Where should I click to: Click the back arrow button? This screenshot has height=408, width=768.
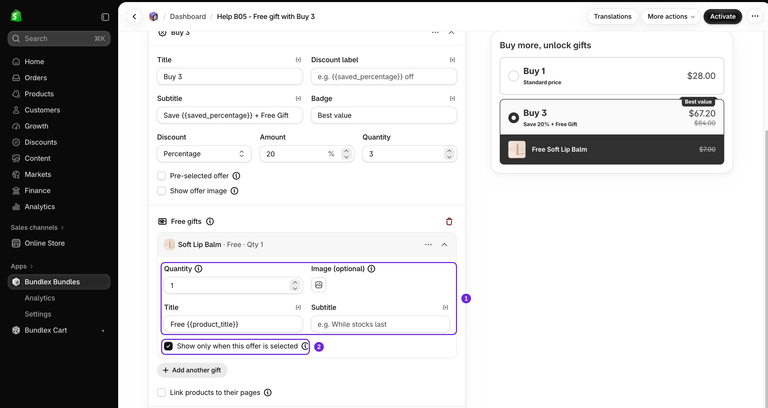pos(134,17)
